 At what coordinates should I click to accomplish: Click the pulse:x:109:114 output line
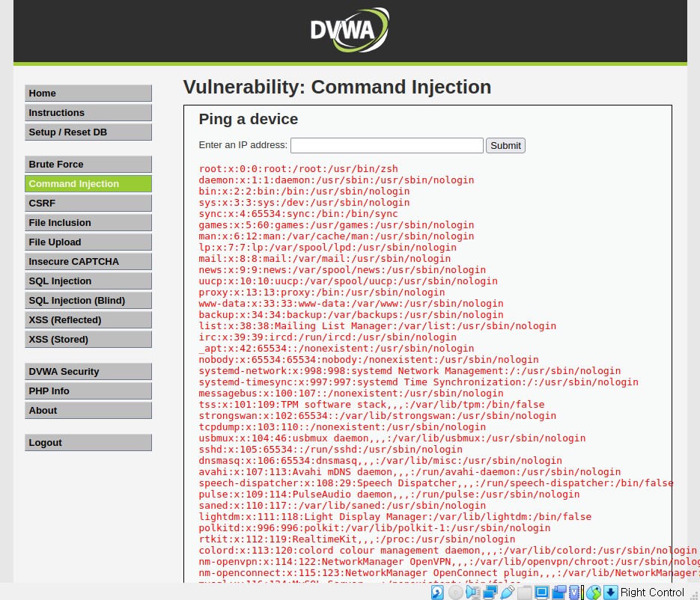point(389,495)
